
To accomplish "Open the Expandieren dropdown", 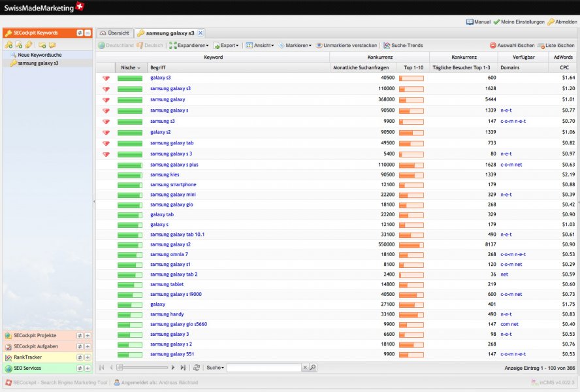I will point(189,46).
